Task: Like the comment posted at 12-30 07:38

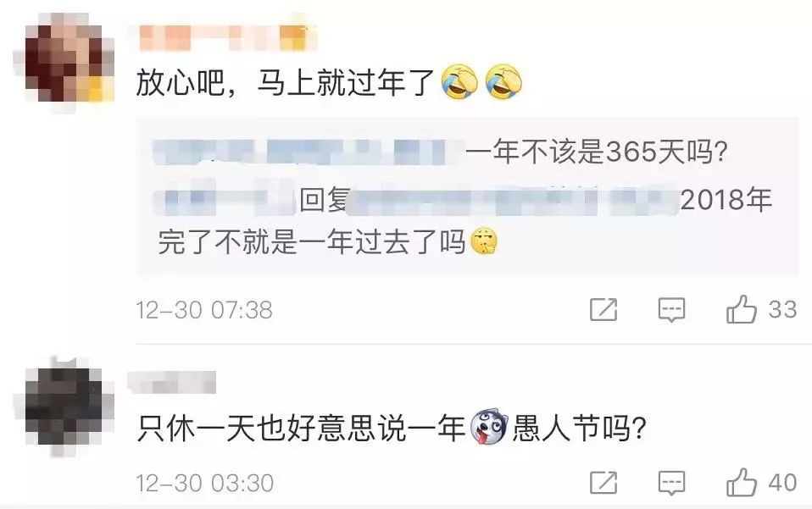Action: pos(741,309)
